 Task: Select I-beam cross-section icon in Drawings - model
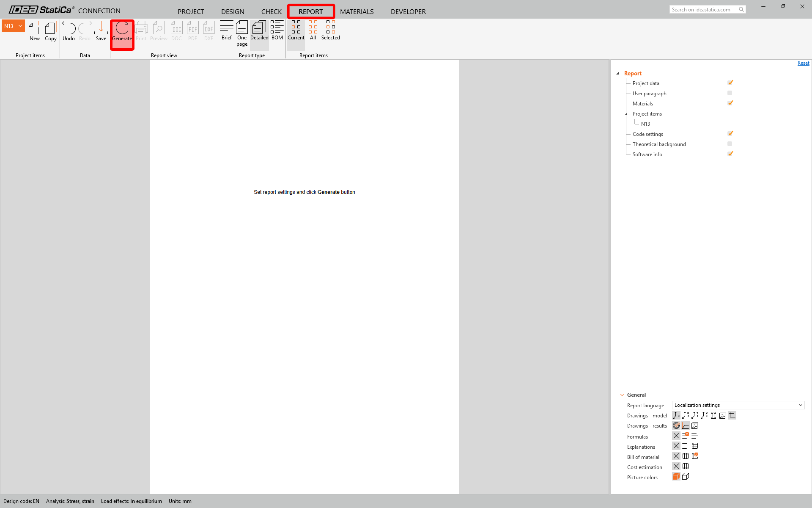click(713, 415)
